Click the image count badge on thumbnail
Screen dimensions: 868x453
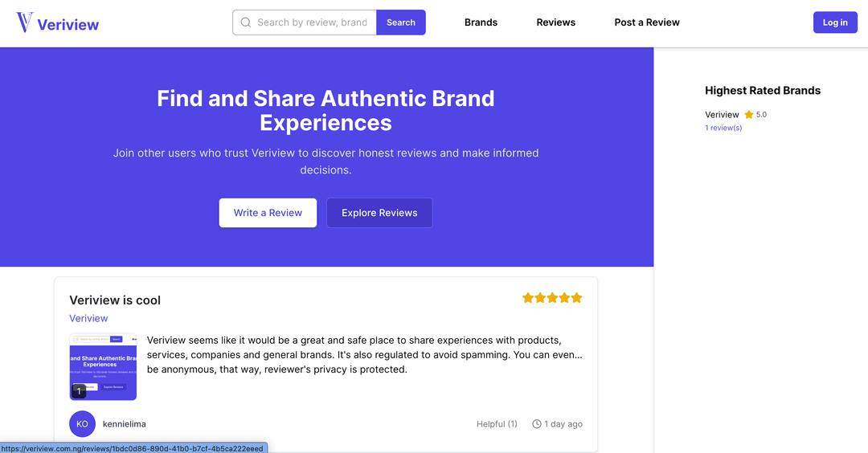[x=79, y=391]
